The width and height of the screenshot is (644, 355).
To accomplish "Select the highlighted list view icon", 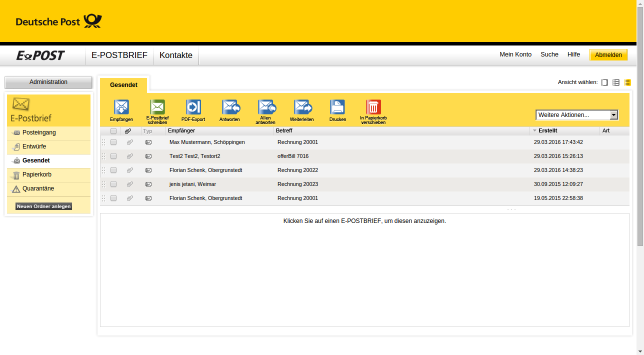I will 627,82.
